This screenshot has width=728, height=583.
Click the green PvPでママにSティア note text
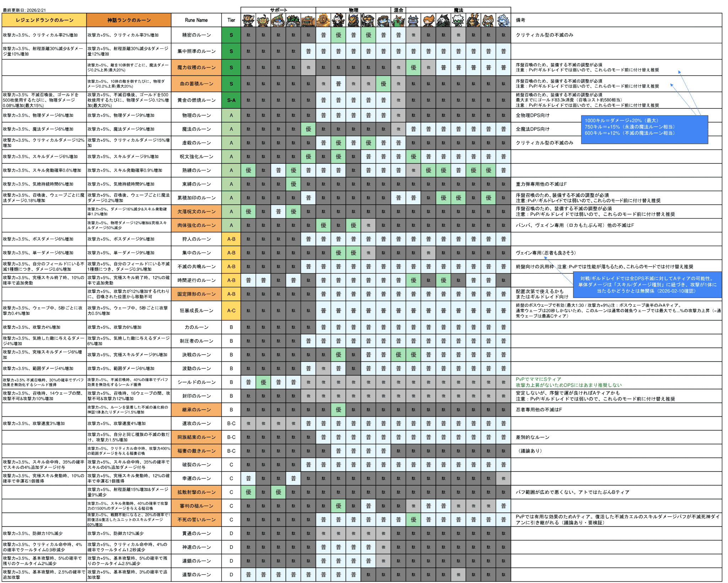coord(538,379)
